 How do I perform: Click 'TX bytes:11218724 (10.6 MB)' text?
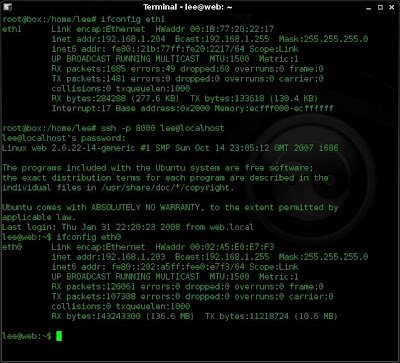pos(271,316)
